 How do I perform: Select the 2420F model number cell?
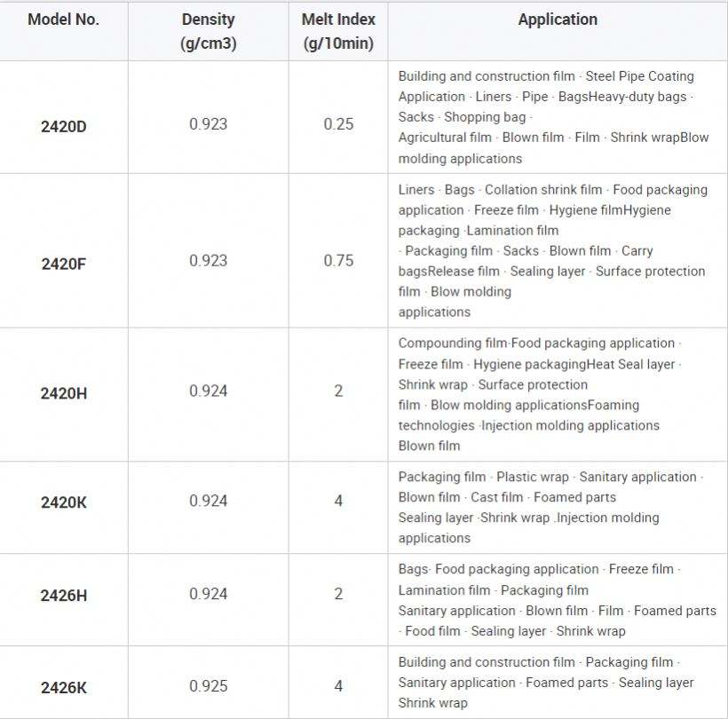tap(64, 262)
